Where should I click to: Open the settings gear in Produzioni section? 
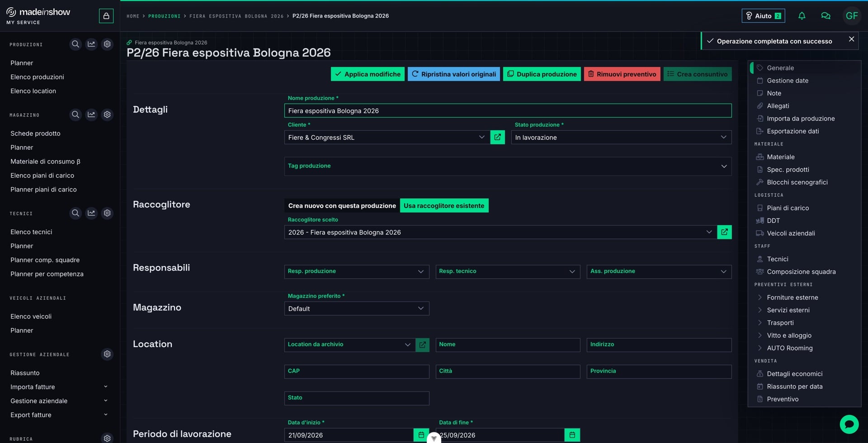(107, 44)
